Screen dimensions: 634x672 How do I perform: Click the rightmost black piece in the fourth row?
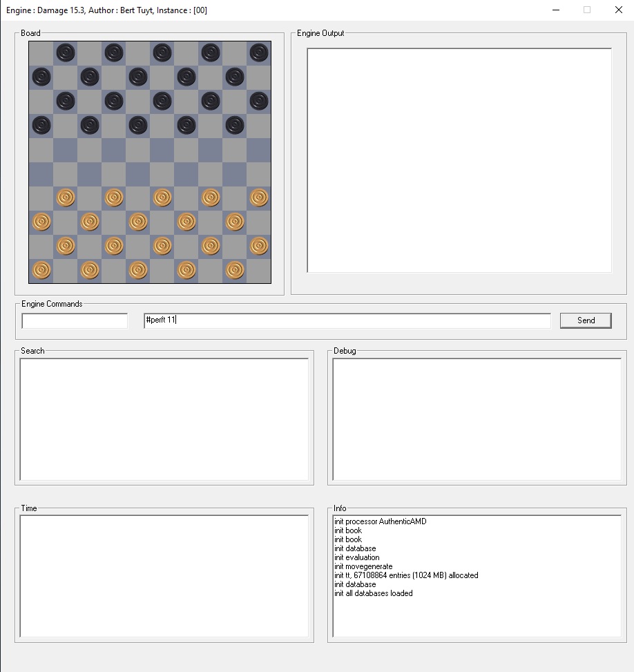point(235,125)
